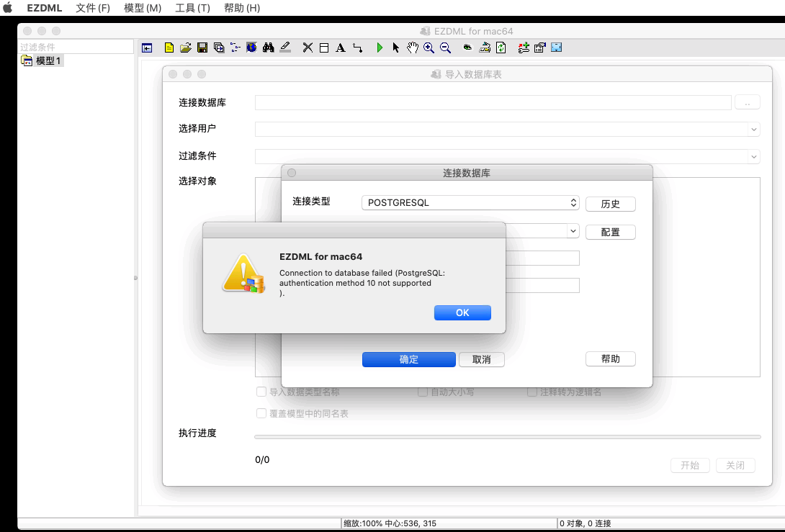This screenshot has height=532, width=785.
Task: Save model with the floppy disk icon
Action: [202, 48]
